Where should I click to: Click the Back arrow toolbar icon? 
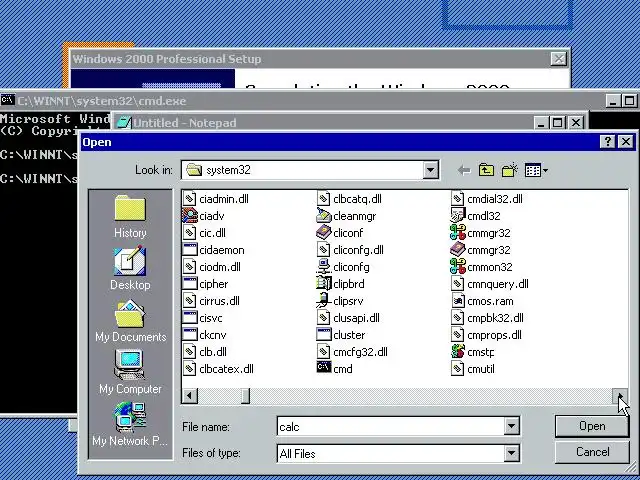[x=464, y=170]
